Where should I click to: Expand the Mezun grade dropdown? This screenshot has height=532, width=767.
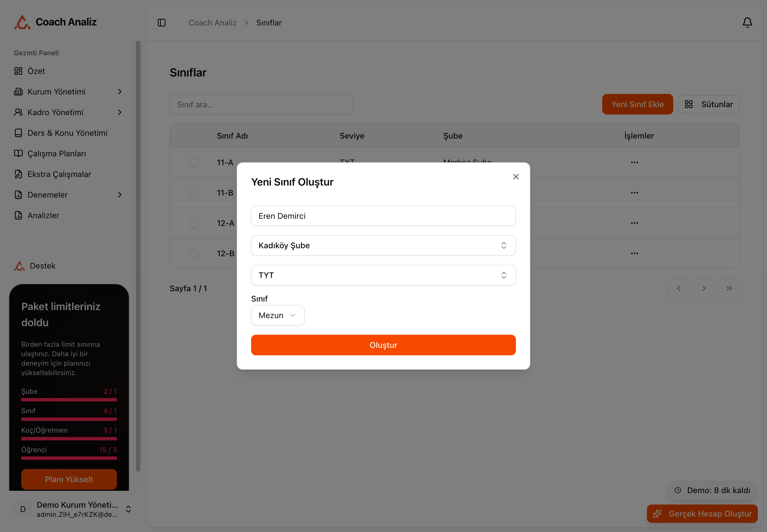(x=277, y=315)
